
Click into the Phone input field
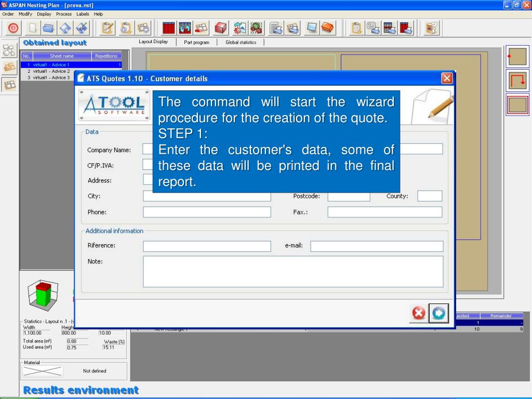[207, 212]
